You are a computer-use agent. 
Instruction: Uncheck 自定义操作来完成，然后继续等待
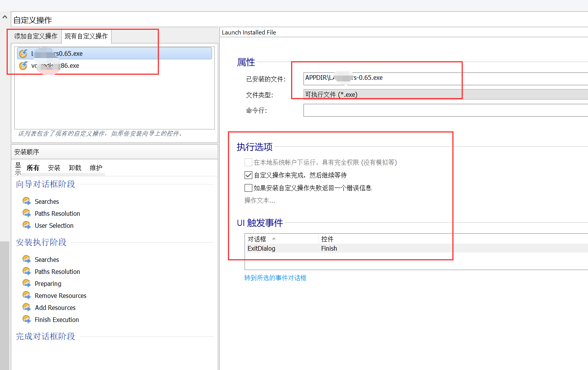pos(248,175)
